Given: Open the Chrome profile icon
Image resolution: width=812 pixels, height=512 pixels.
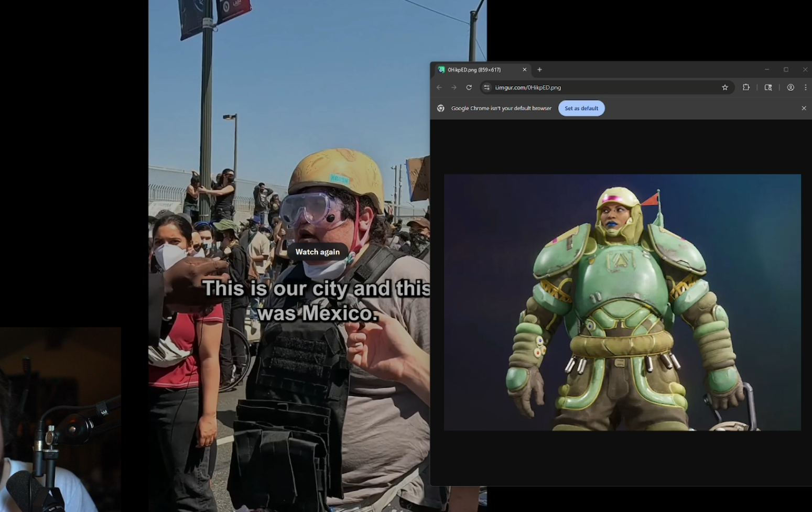Looking at the screenshot, I should [x=791, y=88].
